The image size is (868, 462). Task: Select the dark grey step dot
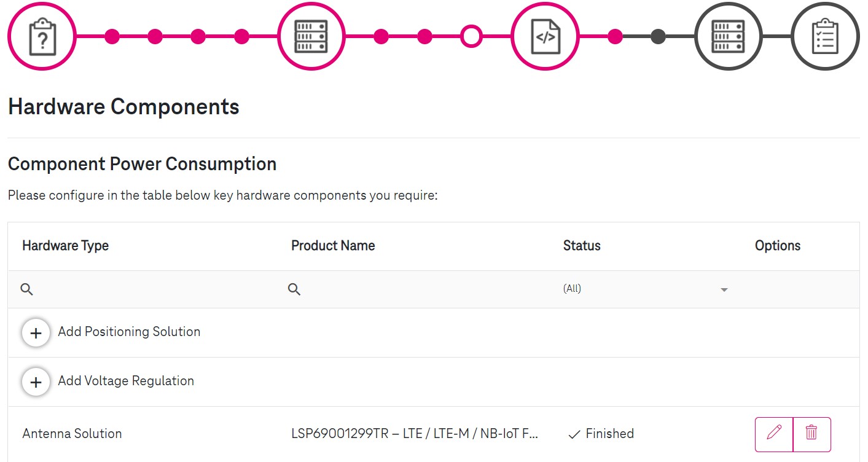pyautogui.click(x=658, y=36)
